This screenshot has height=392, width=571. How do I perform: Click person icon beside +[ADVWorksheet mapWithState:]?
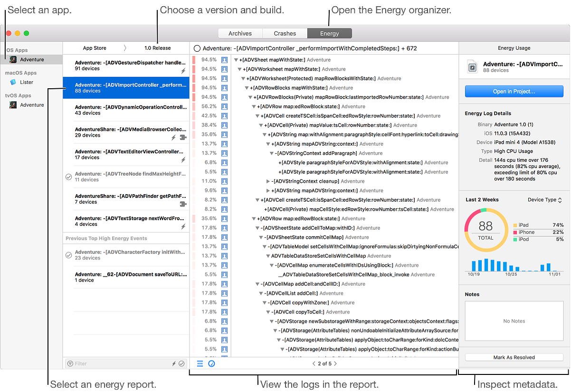pyautogui.click(x=225, y=69)
